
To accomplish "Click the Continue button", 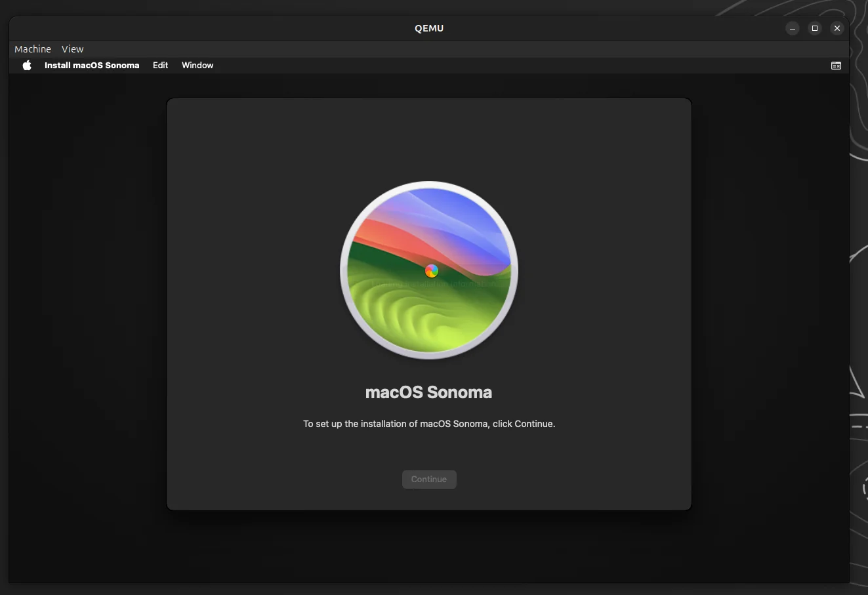I will (429, 479).
